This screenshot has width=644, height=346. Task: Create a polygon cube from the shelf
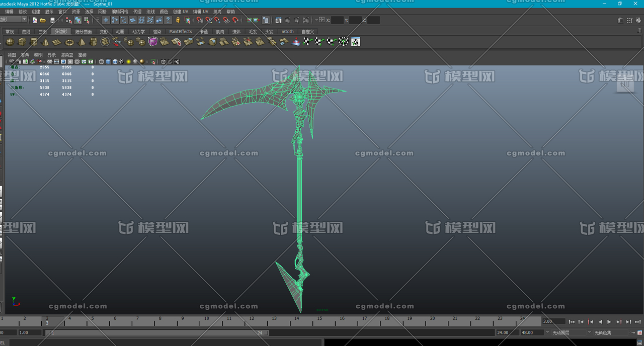coord(22,42)
